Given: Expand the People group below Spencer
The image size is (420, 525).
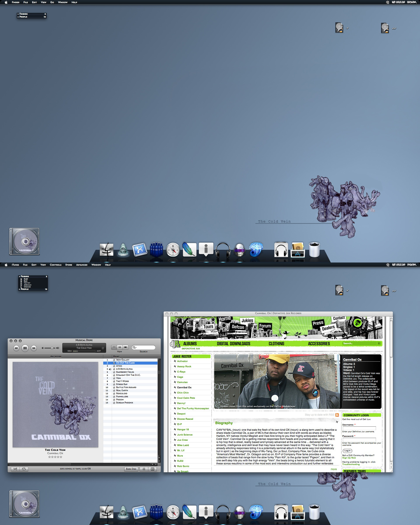Looking at the screenshot, I should [19, 289].
